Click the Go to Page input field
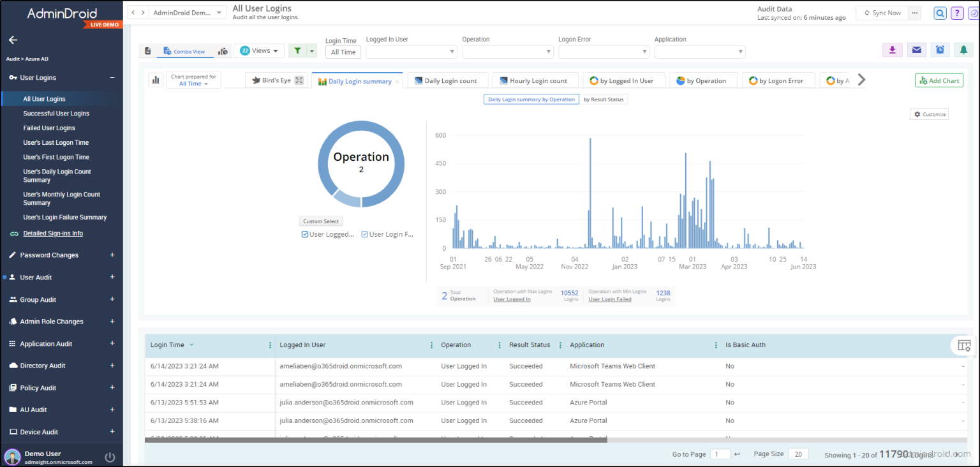This screenshot has height=467, width=980. [720, 454]
